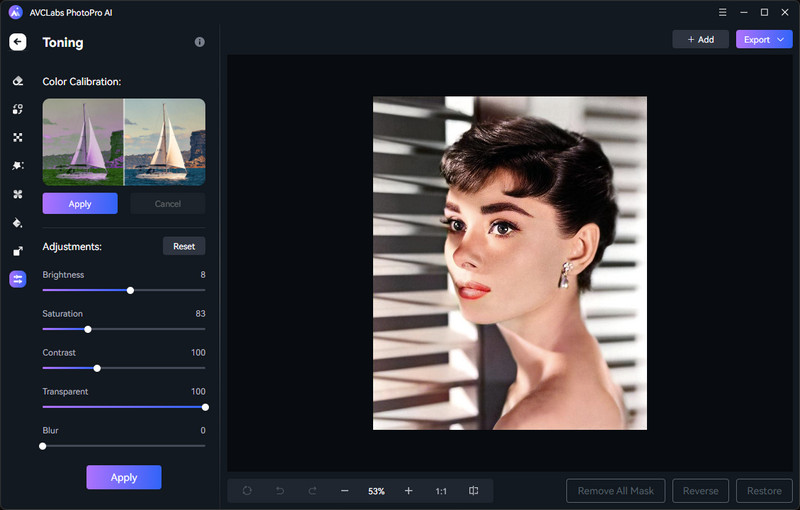Open the Toning info icon

pos(199,42)
